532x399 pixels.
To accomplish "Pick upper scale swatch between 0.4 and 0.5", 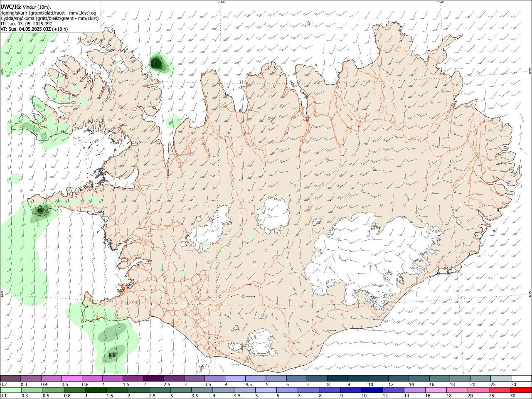I will [x=51, y=378].
